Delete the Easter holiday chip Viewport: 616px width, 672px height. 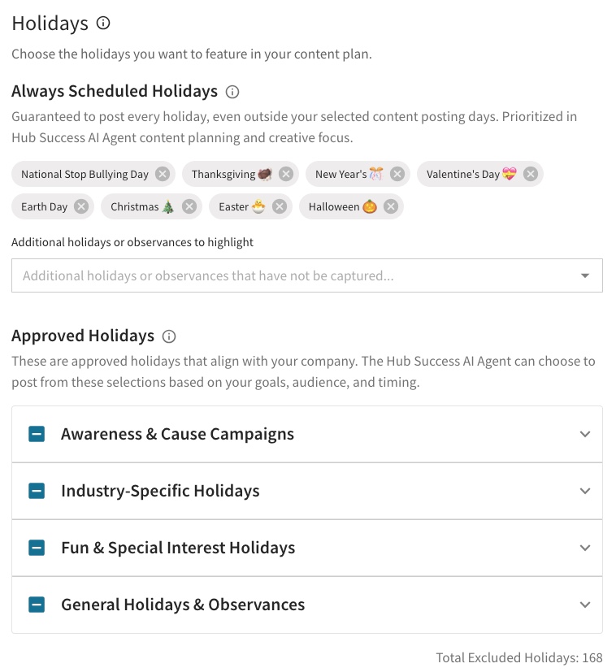pyautogui.click(x=280, y=206)
